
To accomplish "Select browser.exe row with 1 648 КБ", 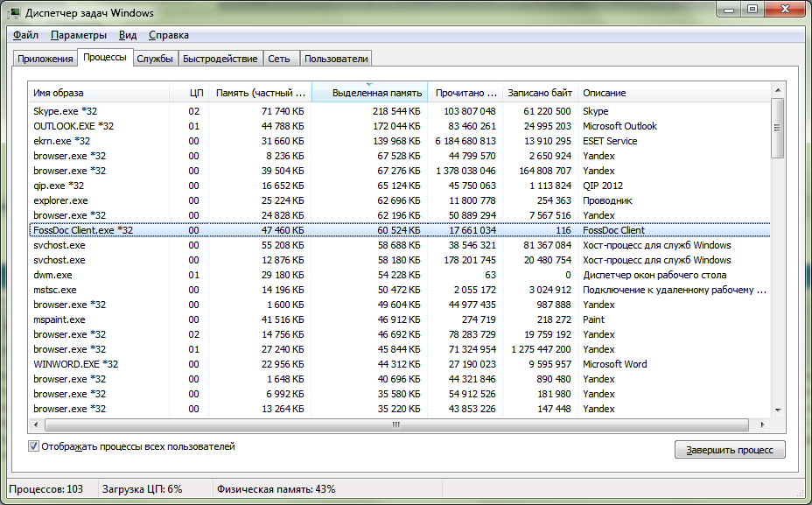I will (x=399, y=379).
